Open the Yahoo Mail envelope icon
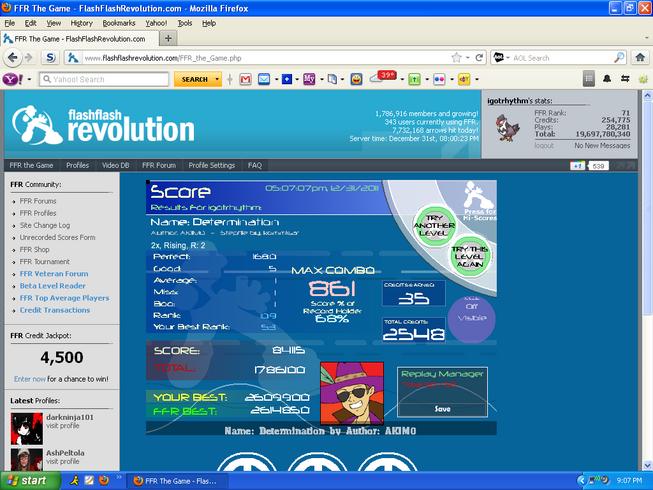Image resolution: width=653 pixels, height=490 pixels. tap(264, 79)
